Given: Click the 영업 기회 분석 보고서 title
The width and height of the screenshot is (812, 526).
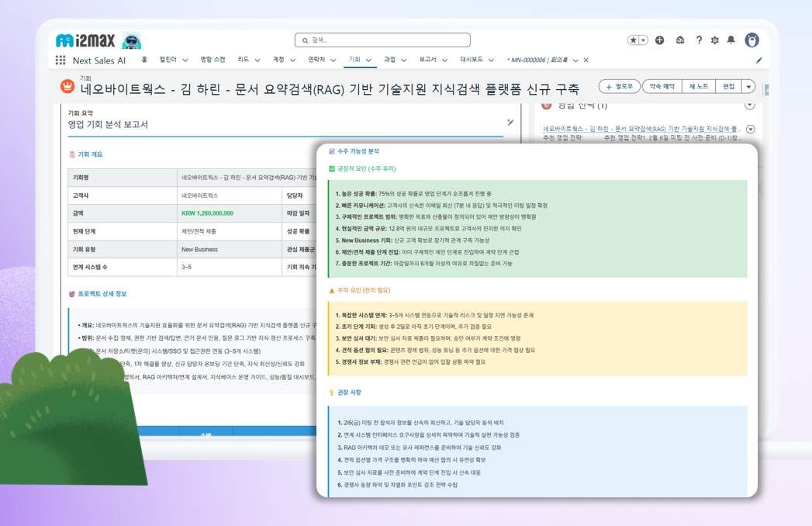Looking at the screenshot, I should (x=108, y=124).
